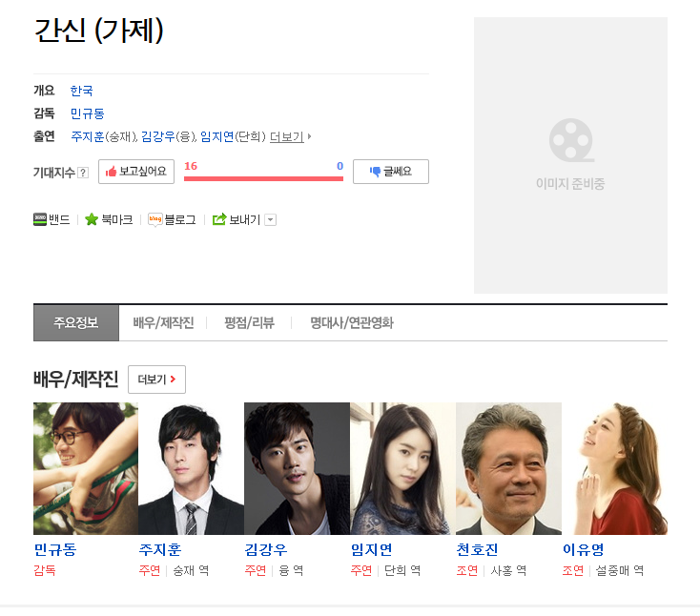Click the red expectation rating bar
The height and width of the screenshot is (616, 700).
coord(263,178)
